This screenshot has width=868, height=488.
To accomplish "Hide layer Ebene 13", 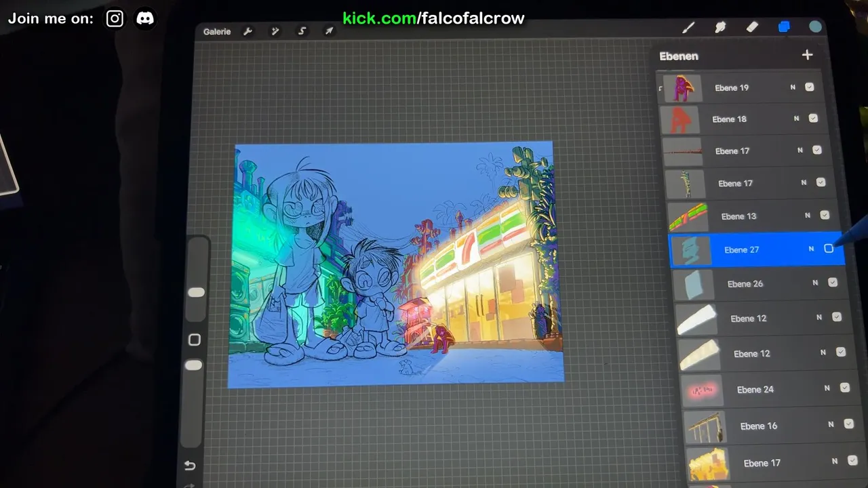I will pyautogui.click(x=825, y=215).
